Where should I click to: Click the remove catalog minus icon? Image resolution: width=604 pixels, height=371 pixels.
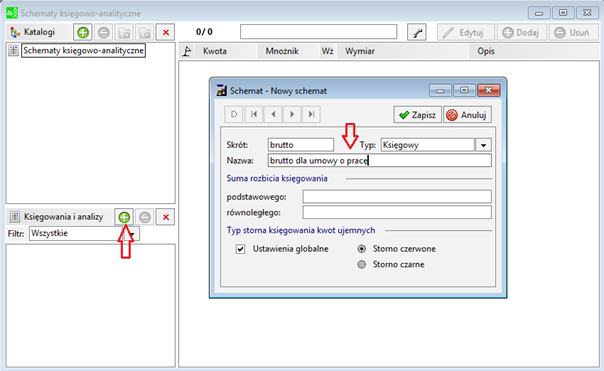pos(103,32)
